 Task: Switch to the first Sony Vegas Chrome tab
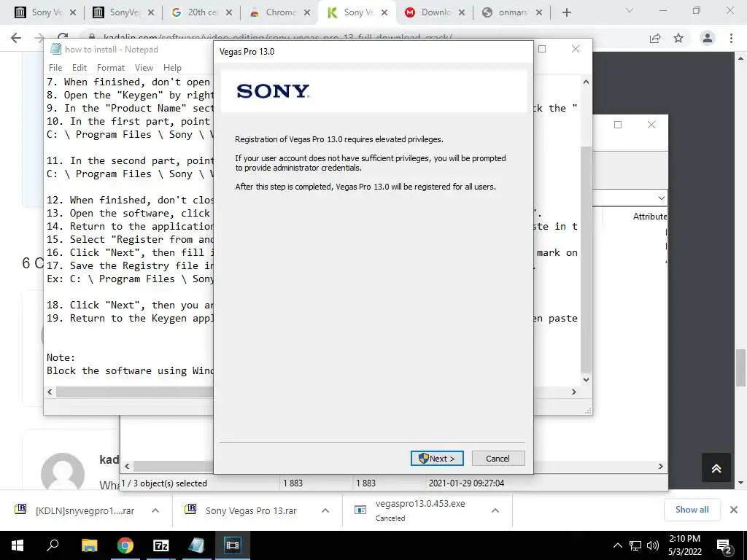pos(45,12)
